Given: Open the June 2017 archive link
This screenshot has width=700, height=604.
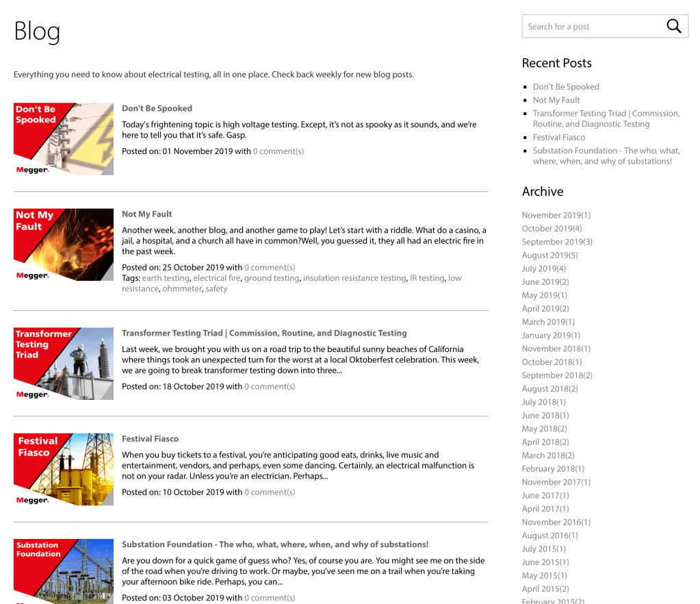Looking at the screenshot, I should pos(545,495).
